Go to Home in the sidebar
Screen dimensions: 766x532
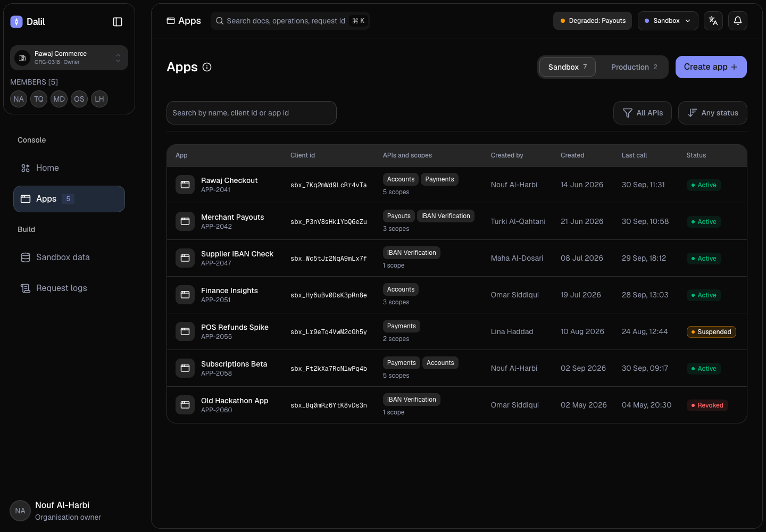tap(69, 168)
